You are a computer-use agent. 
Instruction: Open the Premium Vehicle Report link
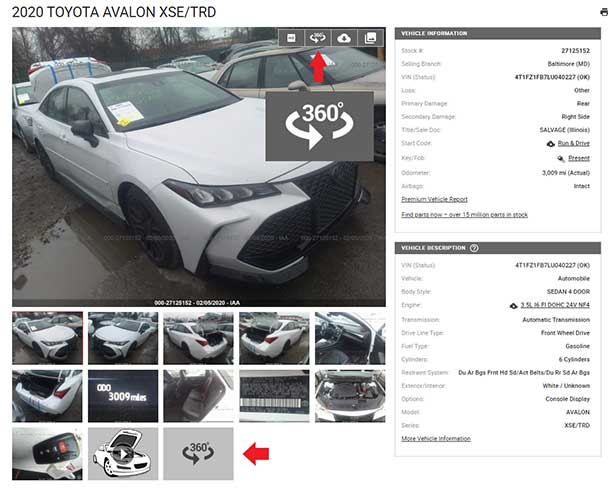pos(434,199)
